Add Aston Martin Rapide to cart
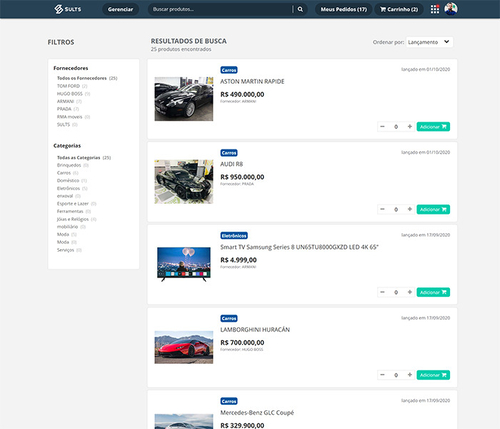The height and width of the screenshot is (429, 500). coord(433,127)
